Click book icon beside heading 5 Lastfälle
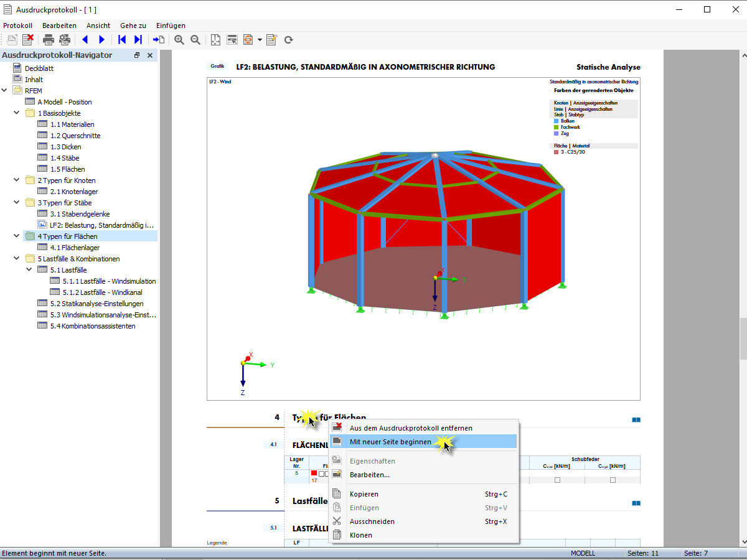747x560 pixels. point(636,503)
